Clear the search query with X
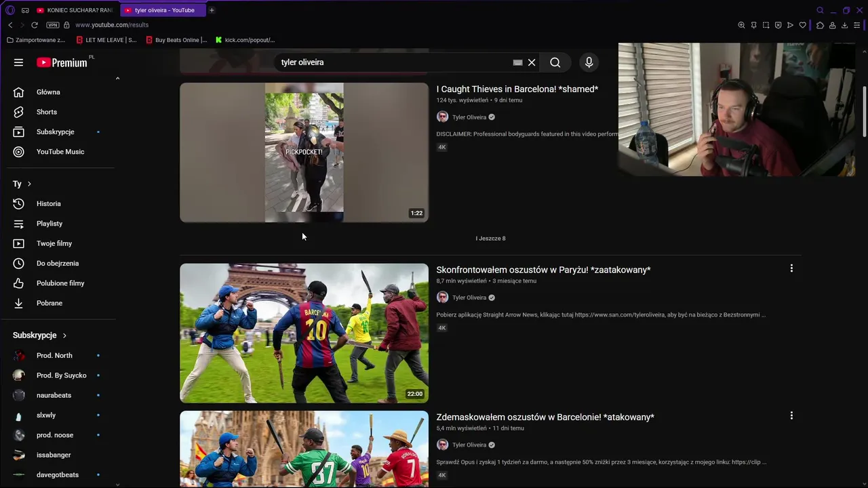868x488 pixels. click(532, 62)
